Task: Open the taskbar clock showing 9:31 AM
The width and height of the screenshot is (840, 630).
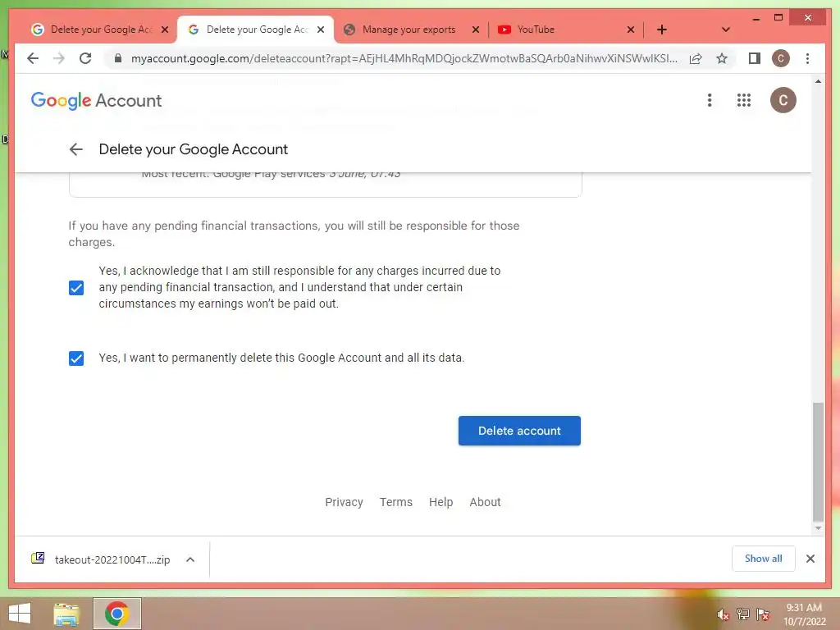Action: (x=804, y=614)
